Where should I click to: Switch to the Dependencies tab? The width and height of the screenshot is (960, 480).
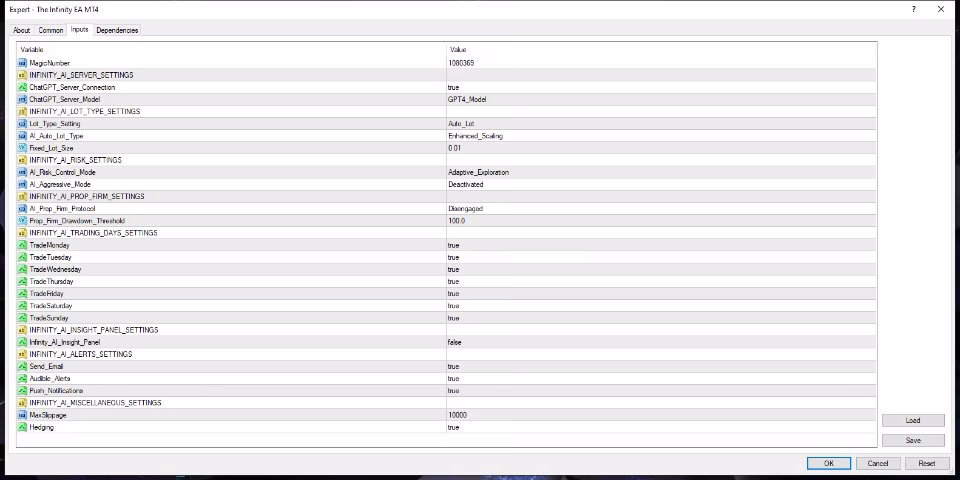[117, 30]
